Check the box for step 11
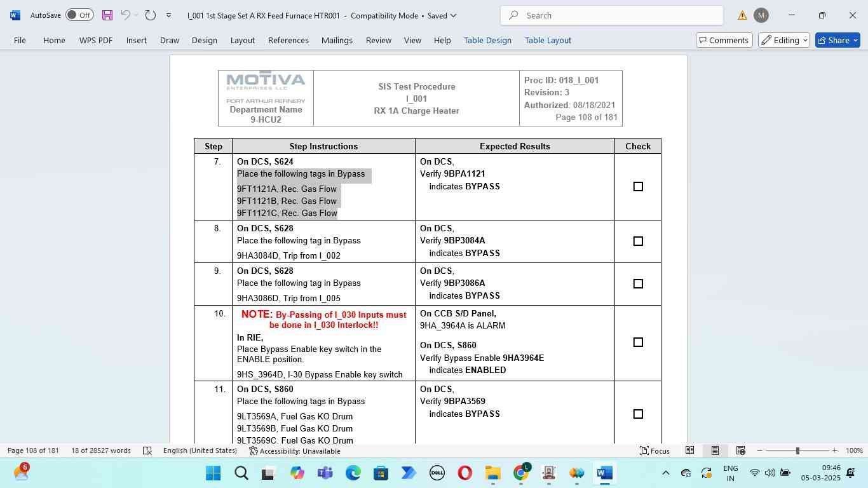Screen dimensions: 868x488 point(638,414)
